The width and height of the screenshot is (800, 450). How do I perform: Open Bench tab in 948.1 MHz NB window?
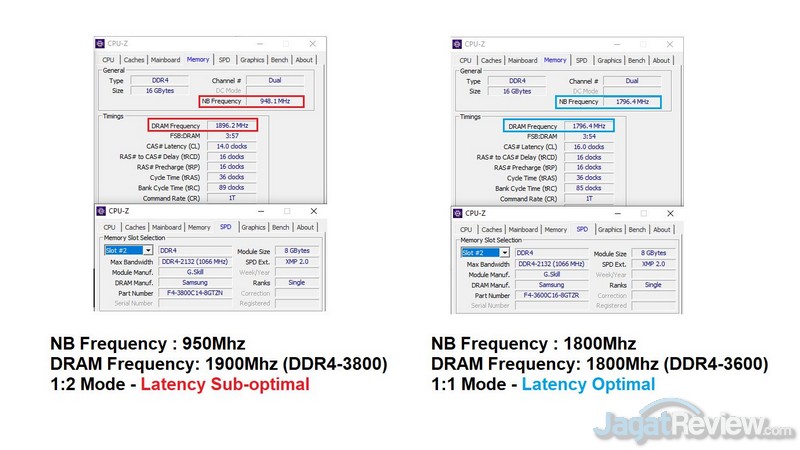click(x=279, y=60)
